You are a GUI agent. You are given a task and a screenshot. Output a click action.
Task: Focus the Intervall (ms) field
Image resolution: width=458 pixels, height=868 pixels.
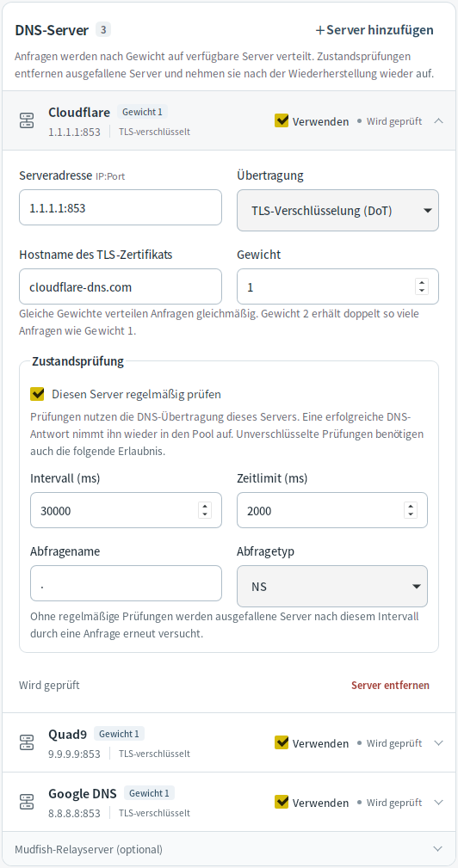pyautogui.click(x=126, y=510)
